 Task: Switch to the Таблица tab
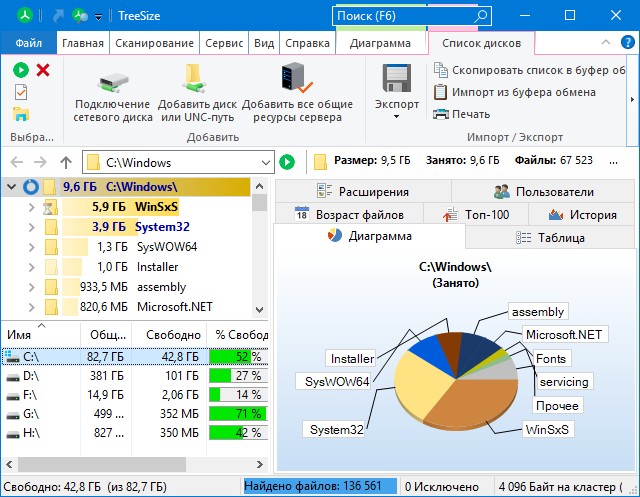pos(550,237)
